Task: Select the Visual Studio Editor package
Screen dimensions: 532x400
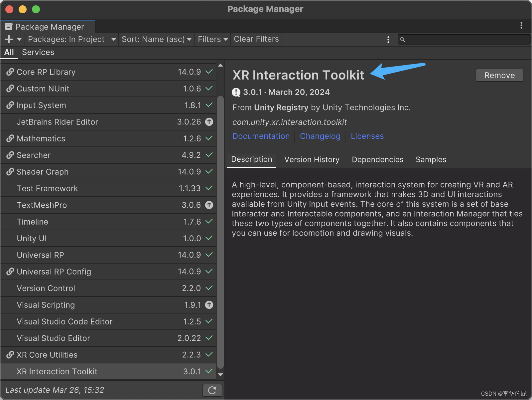Action: click(x=108, y=338)
